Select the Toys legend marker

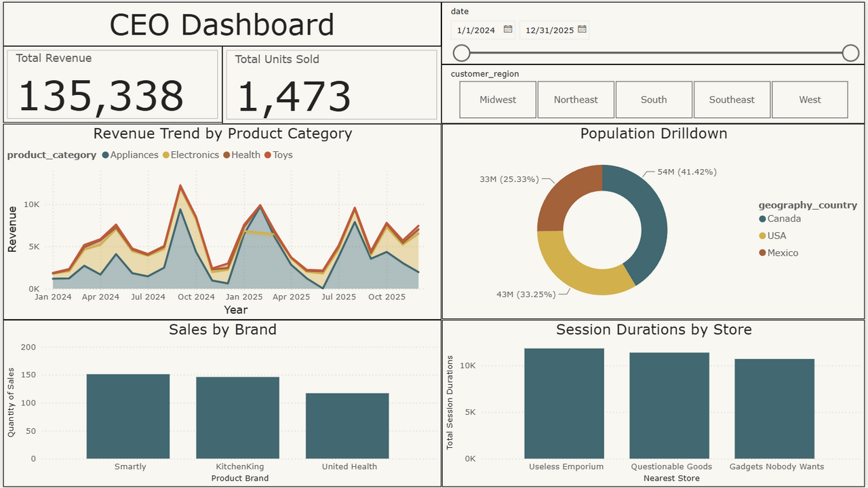point(268,155)
